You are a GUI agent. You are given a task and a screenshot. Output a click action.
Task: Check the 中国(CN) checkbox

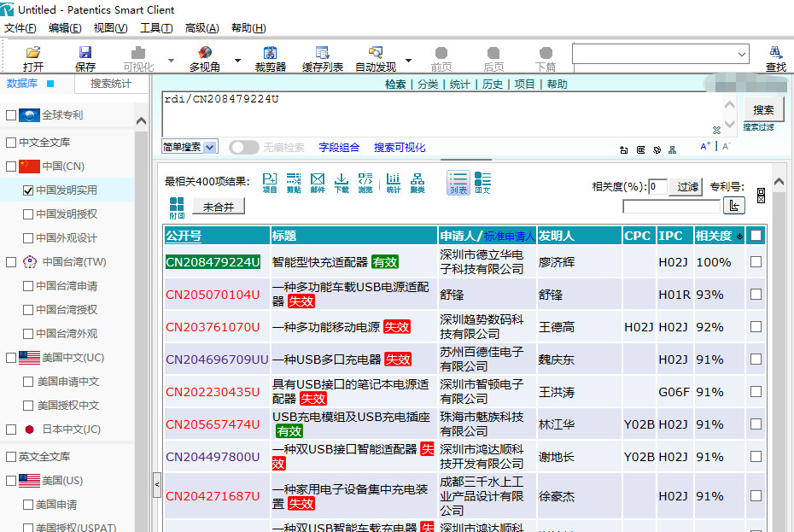pos(11,167)
